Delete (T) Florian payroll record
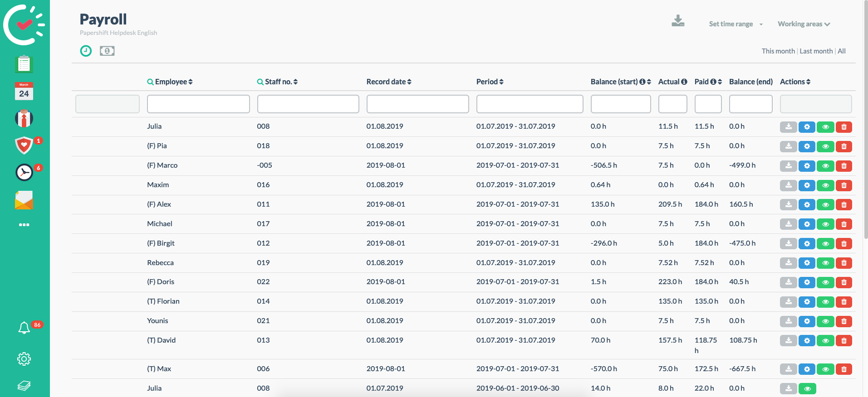This screenshot has width=868, height=397. 843,302
